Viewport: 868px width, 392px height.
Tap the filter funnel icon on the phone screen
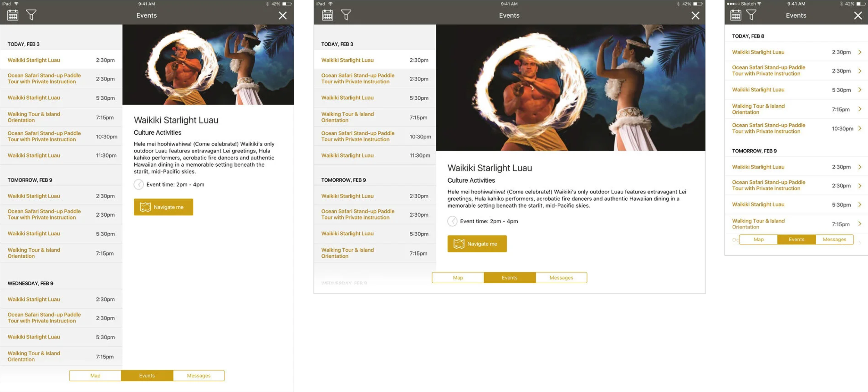pos(751,15)
